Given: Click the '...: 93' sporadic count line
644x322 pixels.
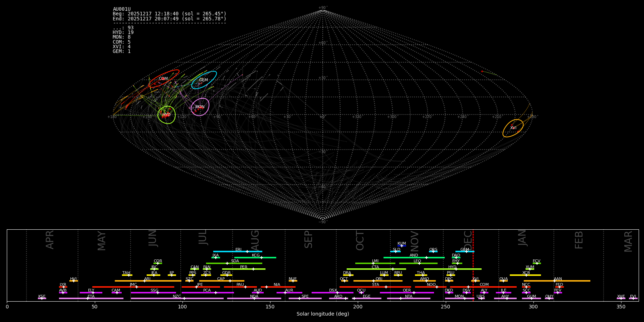Looking at the screenshot, I should 123,28.
